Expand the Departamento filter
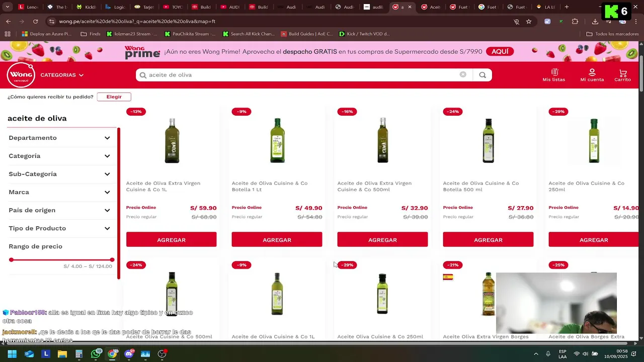 [59, 138]
